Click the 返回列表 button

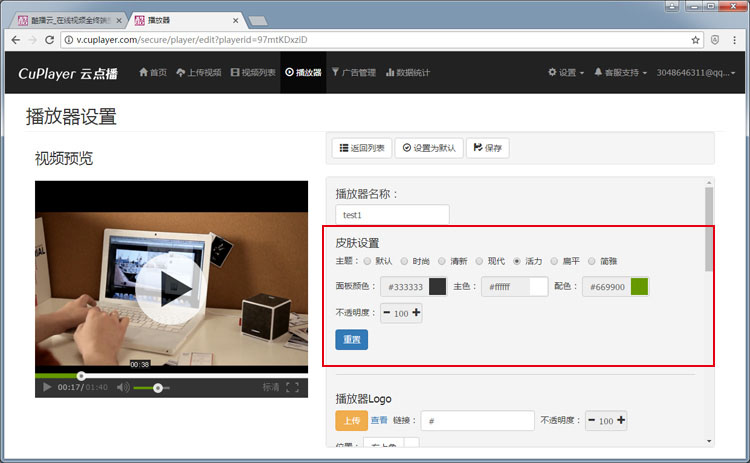tap(361, 148)
